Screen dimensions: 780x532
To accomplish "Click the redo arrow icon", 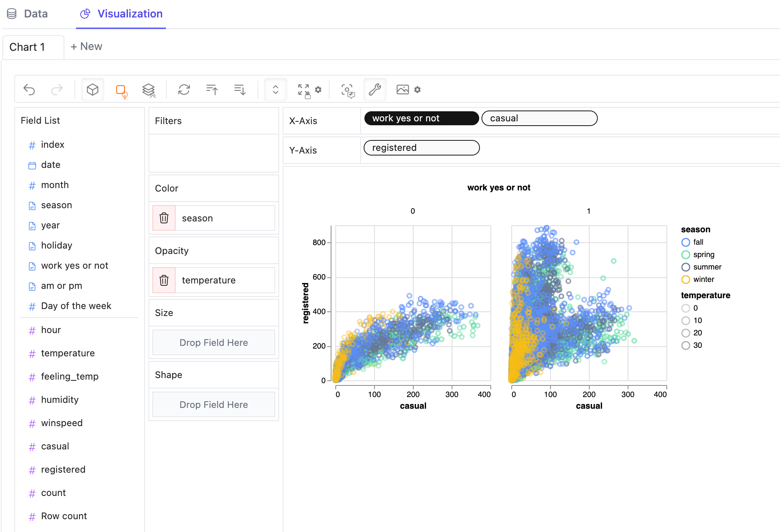I will (x=57, y=90).
